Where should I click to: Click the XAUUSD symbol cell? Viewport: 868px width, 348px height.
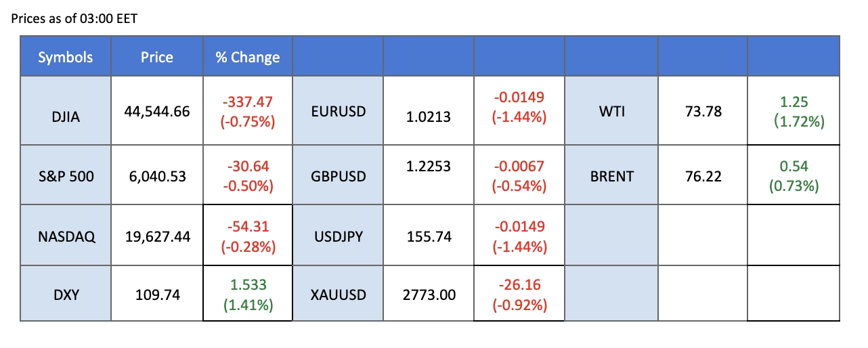(x=337, y=295)
